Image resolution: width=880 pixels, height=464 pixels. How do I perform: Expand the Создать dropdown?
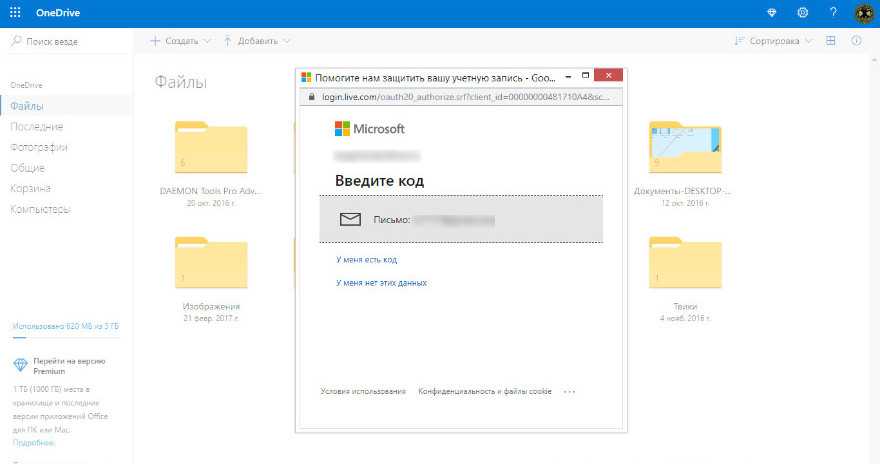[181, 41]
